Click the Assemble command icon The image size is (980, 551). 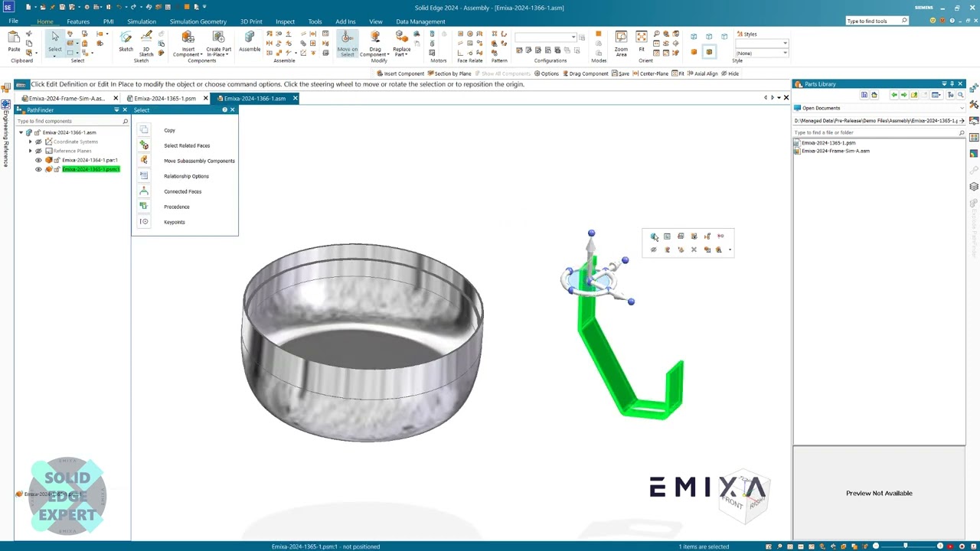tap(250, 41)
